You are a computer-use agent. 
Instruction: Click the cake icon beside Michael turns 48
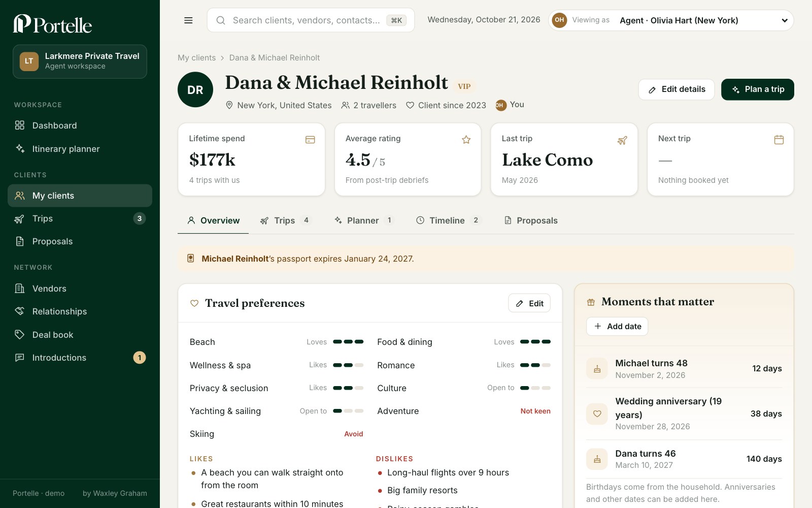[597, 369]
